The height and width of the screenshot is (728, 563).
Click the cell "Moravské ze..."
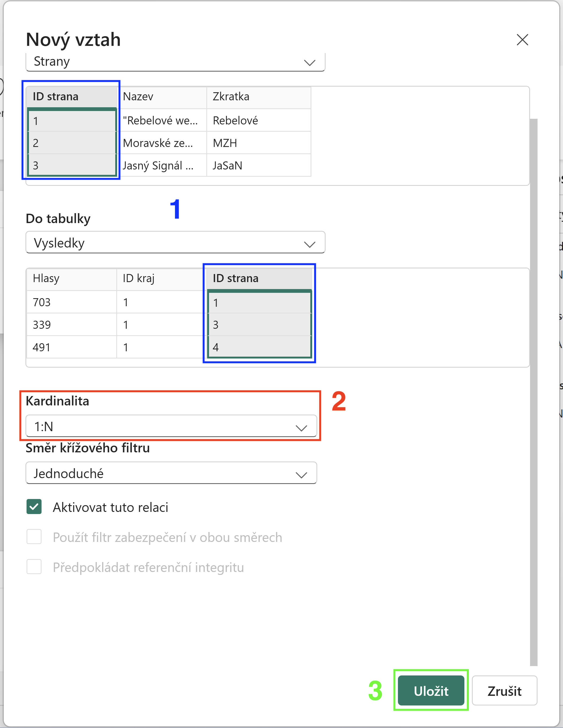(x=162, y=143)
